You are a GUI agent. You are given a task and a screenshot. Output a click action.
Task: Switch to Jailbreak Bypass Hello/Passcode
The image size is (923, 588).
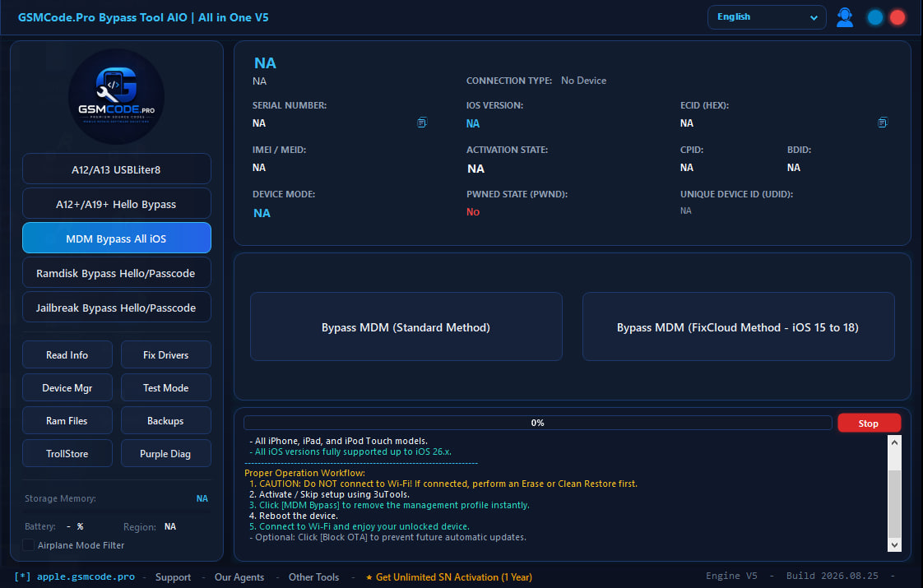(117, 308)
